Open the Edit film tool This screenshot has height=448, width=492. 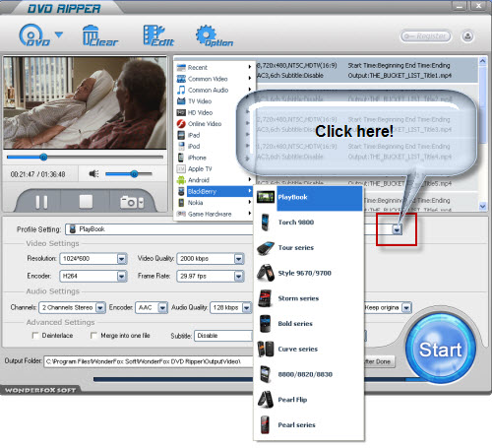[x=158, y=35]
